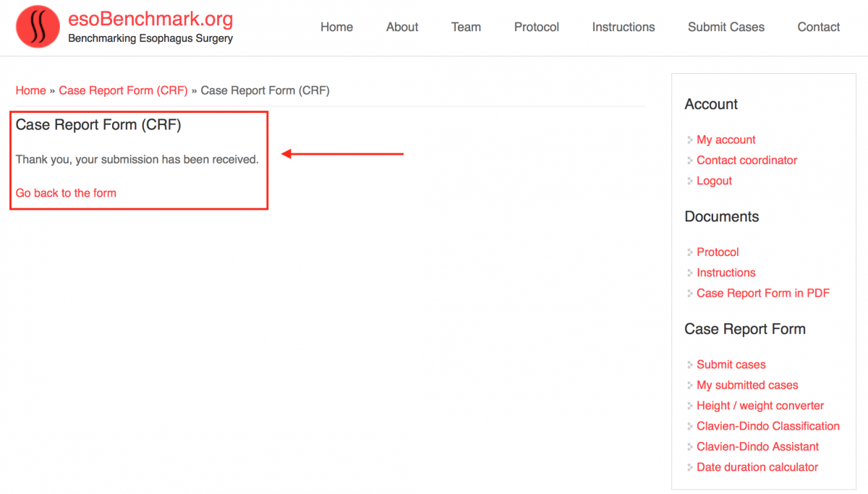The image size is (868, 494).
Task: Click the Case Report Form breadcrumb link
Action: [123, 90]
